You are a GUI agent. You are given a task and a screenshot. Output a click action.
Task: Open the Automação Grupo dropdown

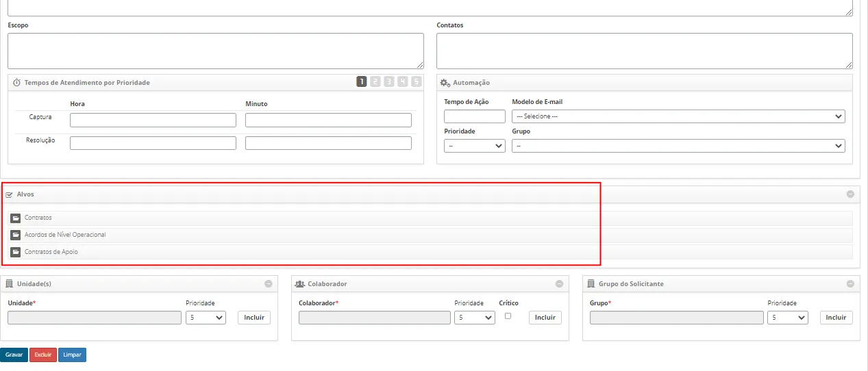pyautogui.click(x=678, y=146)
